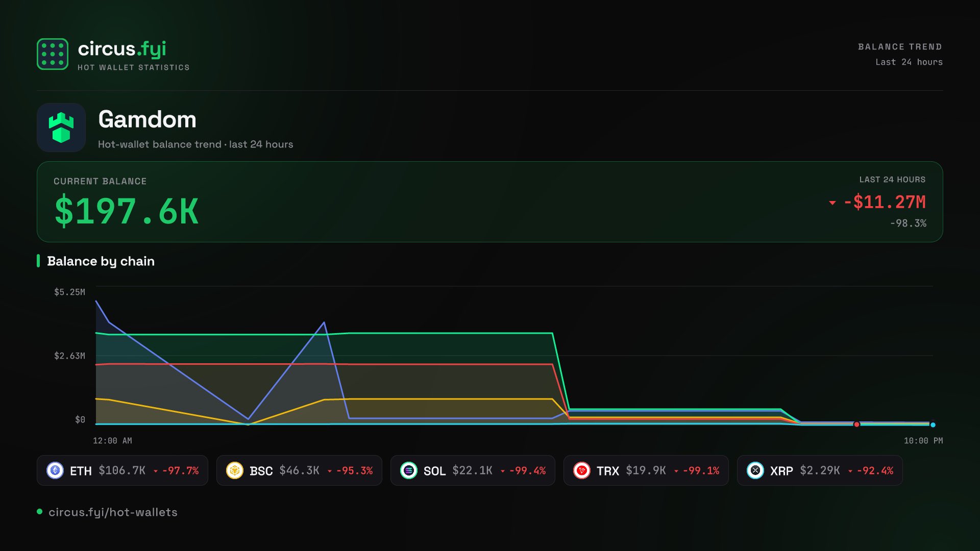Click the red marker dot on the chart line
Viewport: 980px width, 551px height.
[x=856, y=424]
